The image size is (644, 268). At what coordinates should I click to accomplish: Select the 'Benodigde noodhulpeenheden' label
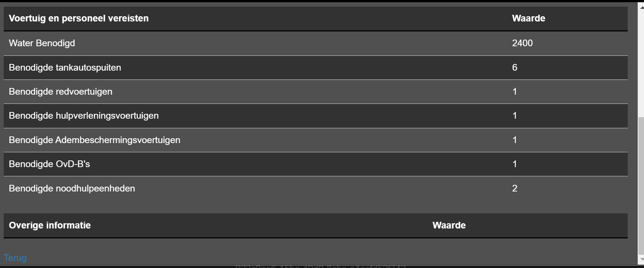click(72, 188)
